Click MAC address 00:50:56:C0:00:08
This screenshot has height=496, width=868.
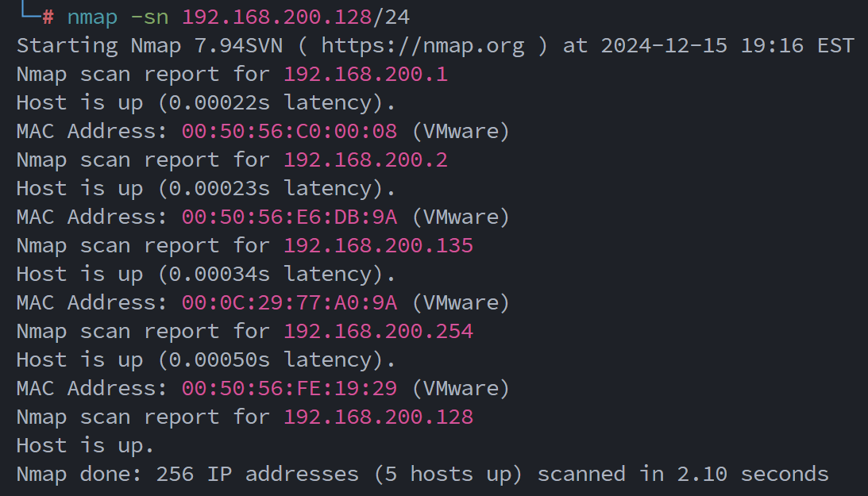[289, 131]
